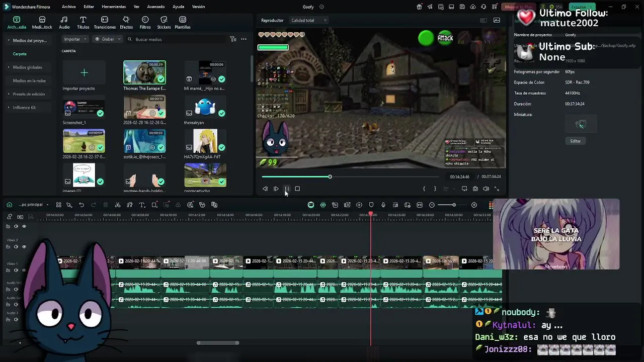Open the Importar dropdown
The width and height of the screenshot is (644, 362).
pos(75,39)
